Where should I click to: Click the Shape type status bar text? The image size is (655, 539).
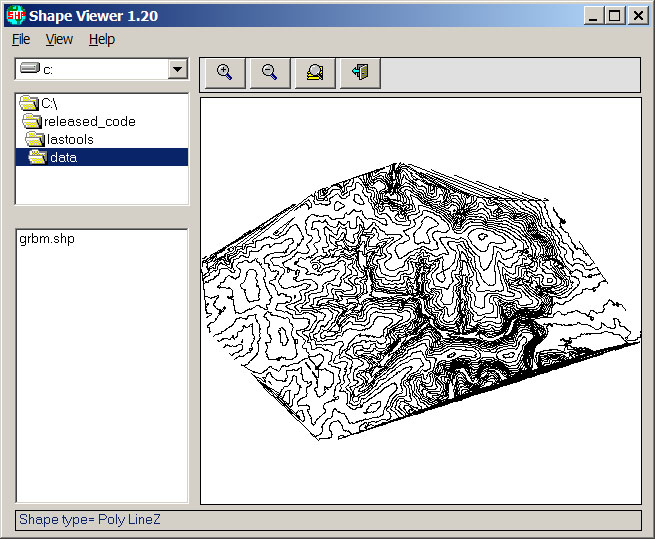click(89, 519)
